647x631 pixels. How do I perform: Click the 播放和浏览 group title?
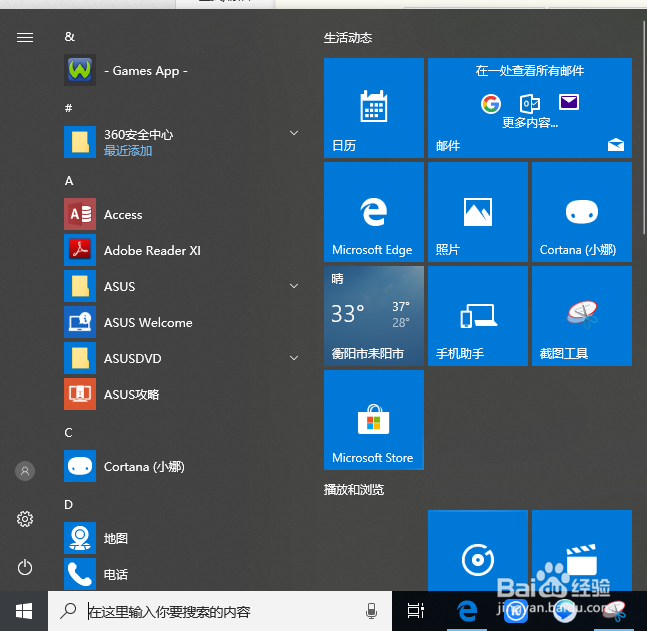[x=354, y=489]
